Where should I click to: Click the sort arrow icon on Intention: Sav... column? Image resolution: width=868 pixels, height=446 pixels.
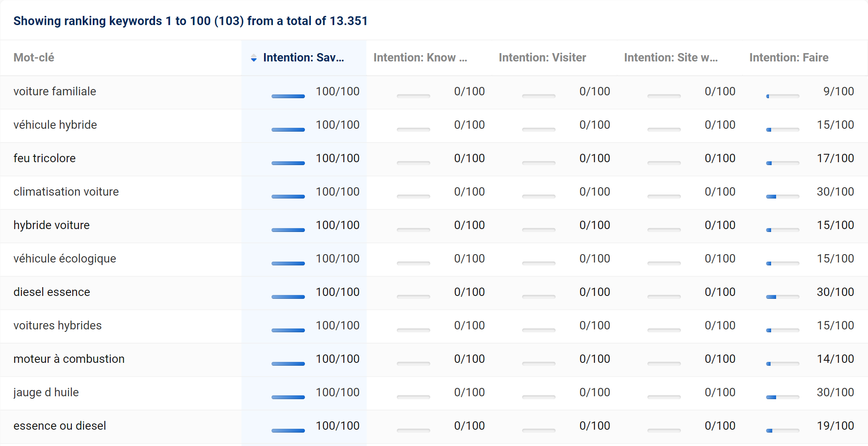pyautogui.click(x=254, y=58)
